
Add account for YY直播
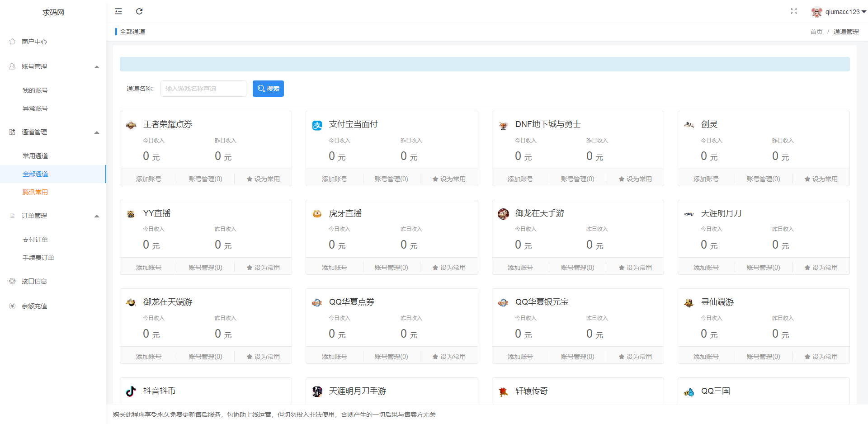tap(149, 268)
